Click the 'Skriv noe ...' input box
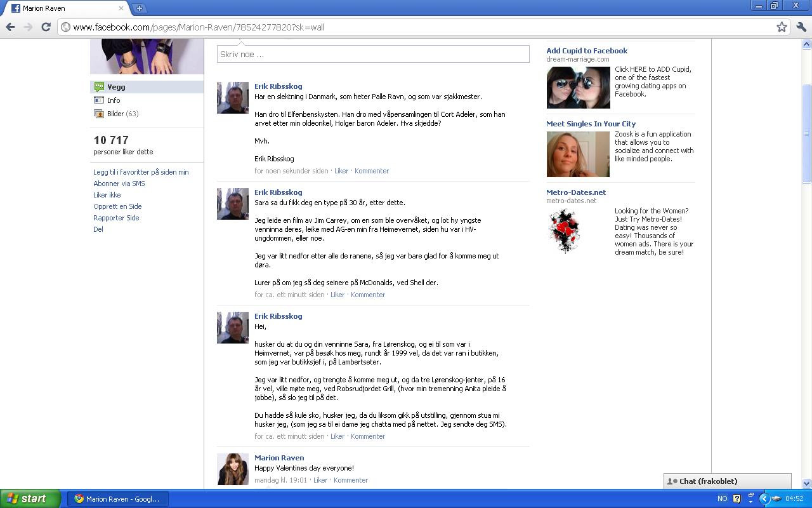Screen dimensions: 812x508 [x=373, y=54]
